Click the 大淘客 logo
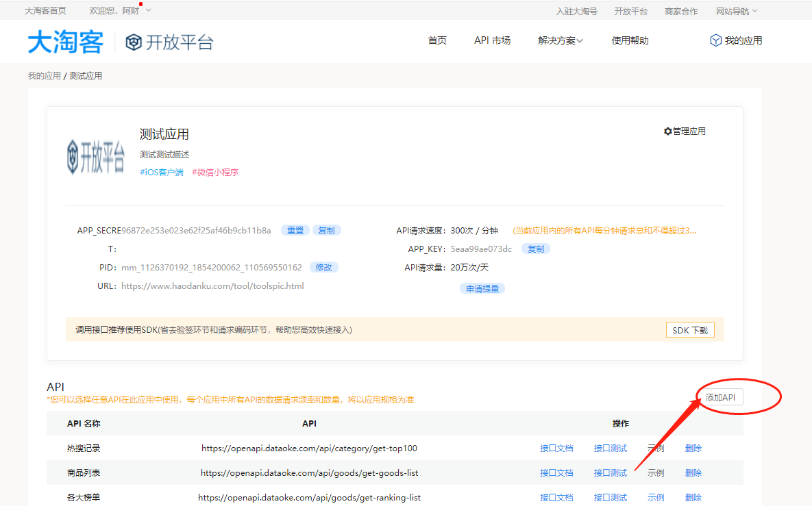Image resolution: width=812 pixels, height=506 pixels. pyautogui.click(x=65, y=42)
